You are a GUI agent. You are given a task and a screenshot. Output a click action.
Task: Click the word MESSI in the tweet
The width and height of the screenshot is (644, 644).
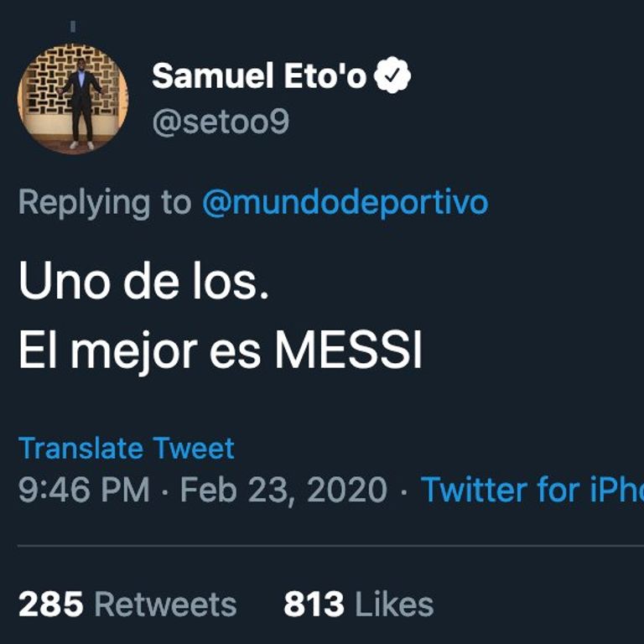(348, 353)
